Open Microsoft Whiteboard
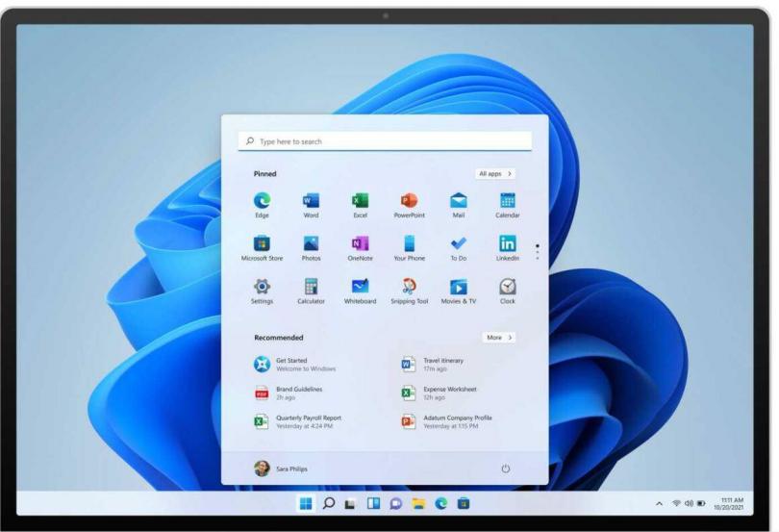The image size is (779, 532). tap(361, 291)
